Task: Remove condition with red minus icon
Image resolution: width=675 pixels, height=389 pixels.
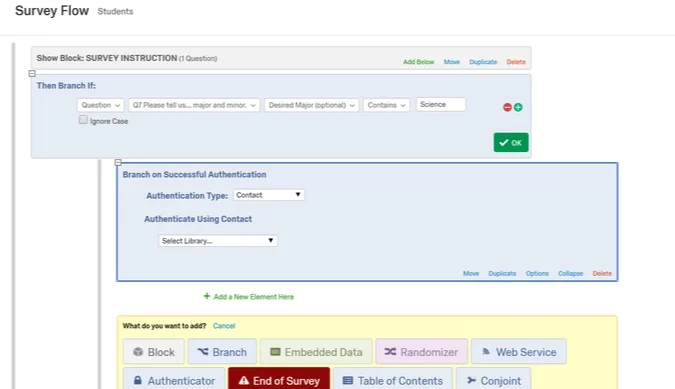Action: coord(507,107)
